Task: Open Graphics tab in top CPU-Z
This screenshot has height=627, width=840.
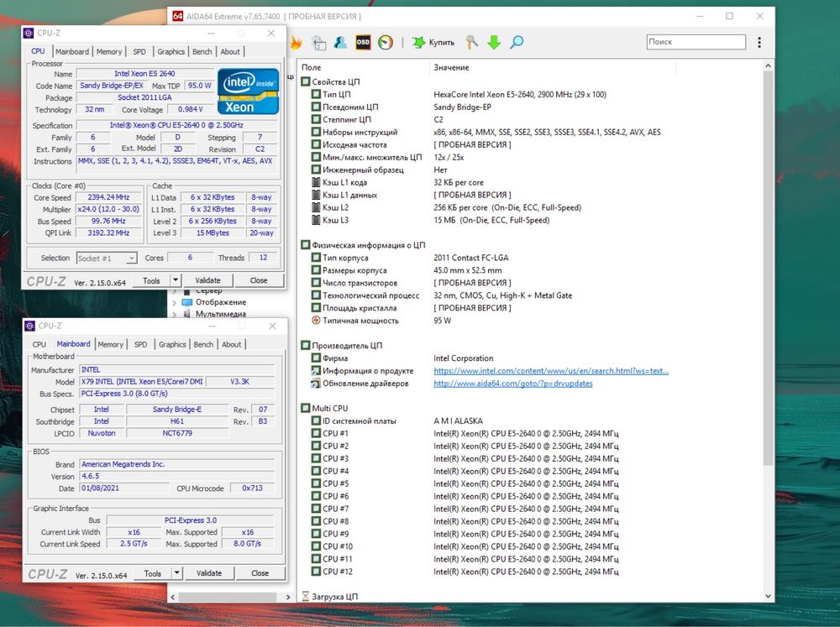Action: tap(171, 51)
